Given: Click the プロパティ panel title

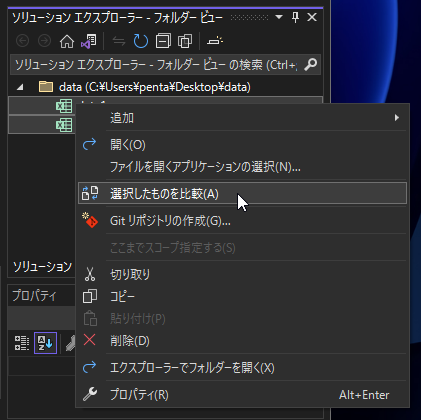Looking at the screenshot, I should click(x=34, y=296).
